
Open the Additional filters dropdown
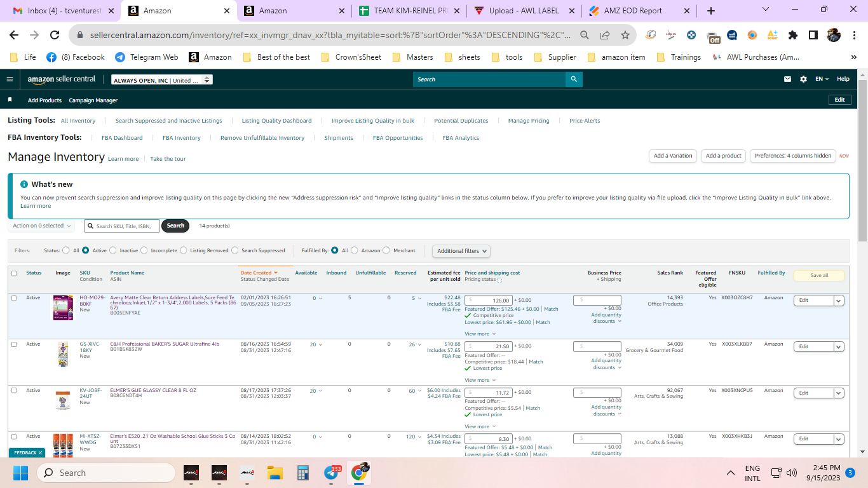click(x=461, y=251)
